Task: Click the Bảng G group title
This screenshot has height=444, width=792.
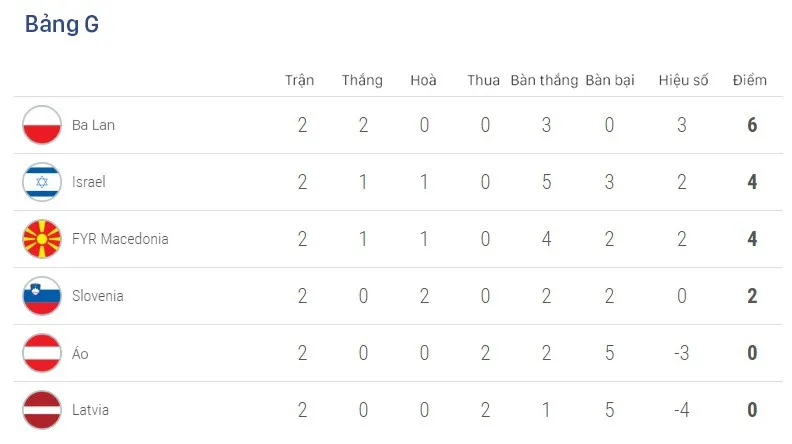Action: pos(62,25)
